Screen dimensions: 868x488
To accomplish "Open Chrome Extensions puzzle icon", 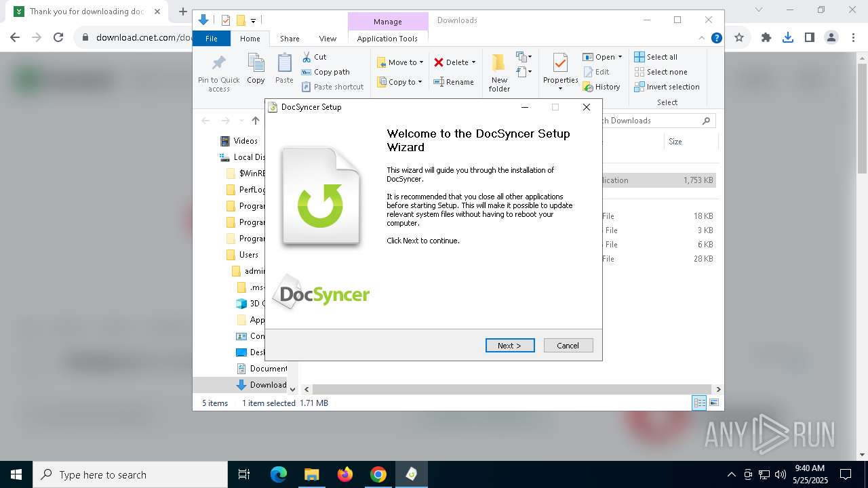I will pos(766,38).
